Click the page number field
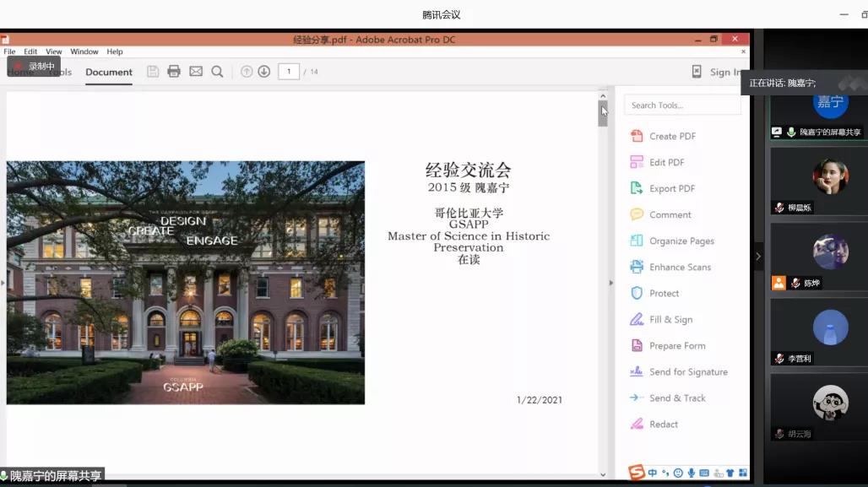Viewport: 868px width, 487px height. coord(289,72)
